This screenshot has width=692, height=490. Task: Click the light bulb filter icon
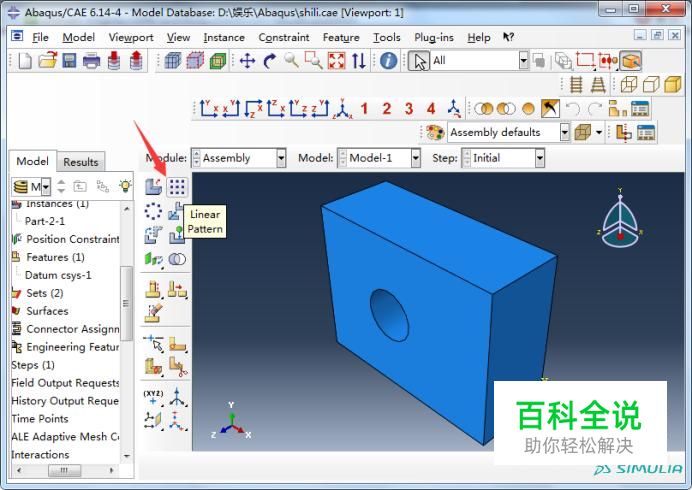coord(125,186)
